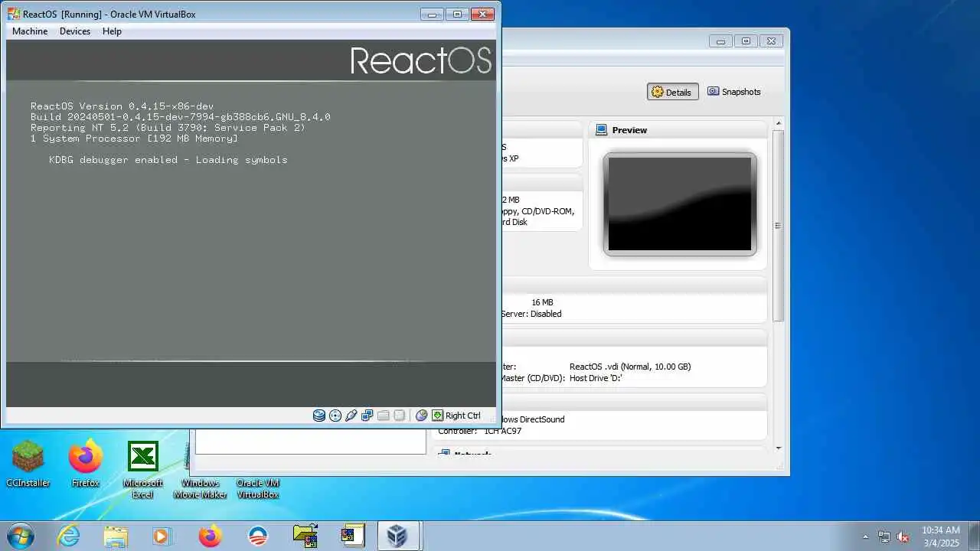
Task: Click the ReactOS window title bar icon
Action: tap(13, 14)
